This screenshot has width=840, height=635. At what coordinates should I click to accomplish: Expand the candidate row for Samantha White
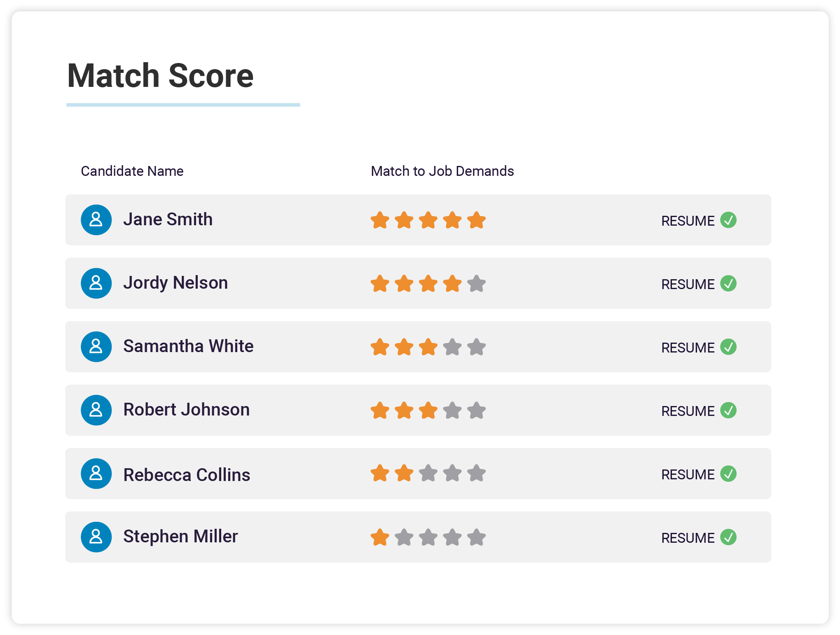(x=420, y=345)
